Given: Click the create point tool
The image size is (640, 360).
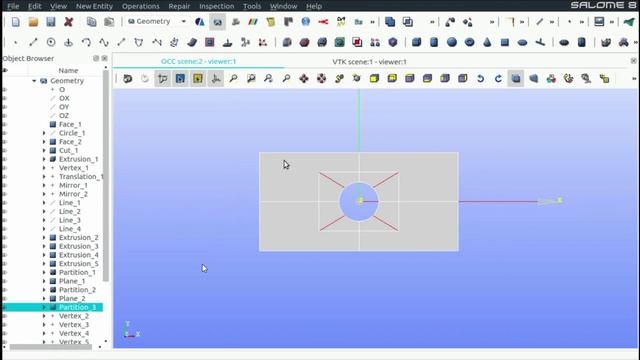Looking at the screenshot, I should (16, 42).
